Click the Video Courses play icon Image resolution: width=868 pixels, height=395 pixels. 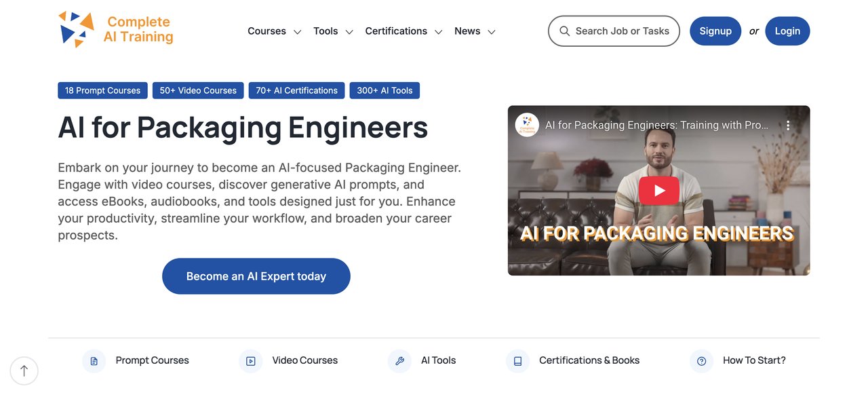click(x=250, y=361)
